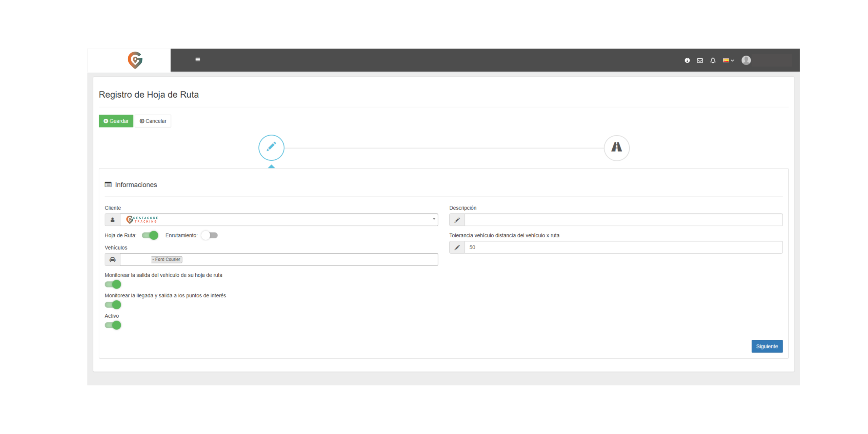Expand the Cliente dropdown arrow
Image resolution: width=868 pixels, height=434 pixels.
pos(434,219)
